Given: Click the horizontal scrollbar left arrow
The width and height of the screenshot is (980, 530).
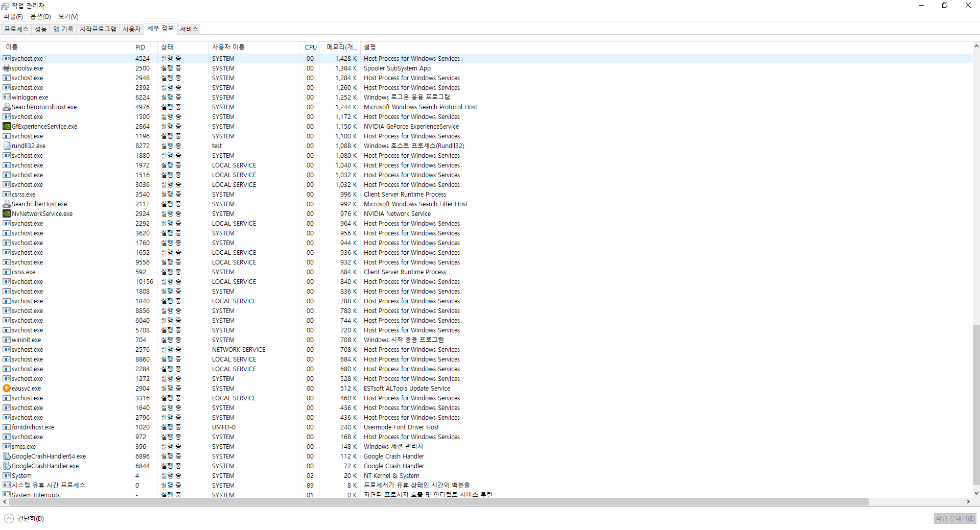Looking at the screenshot, I should tap(5, 502).
